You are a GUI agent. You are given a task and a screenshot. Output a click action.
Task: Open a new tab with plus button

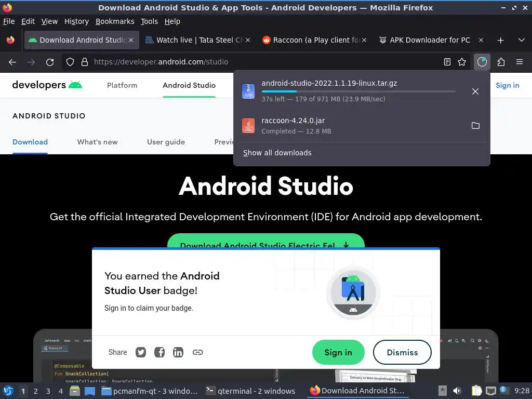(x=500, y=41)
